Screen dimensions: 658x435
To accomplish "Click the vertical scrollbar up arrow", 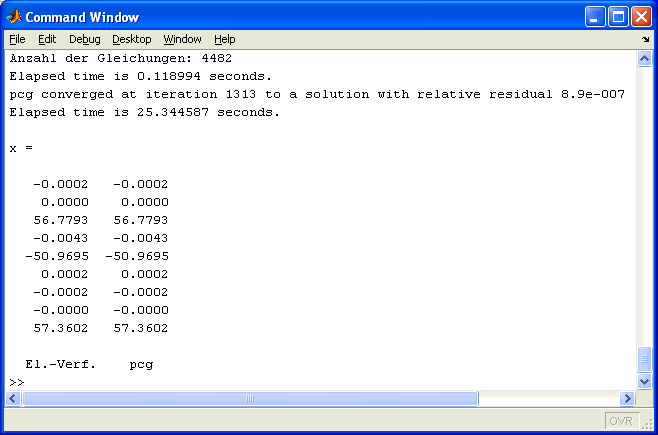I will click(645, 59).
